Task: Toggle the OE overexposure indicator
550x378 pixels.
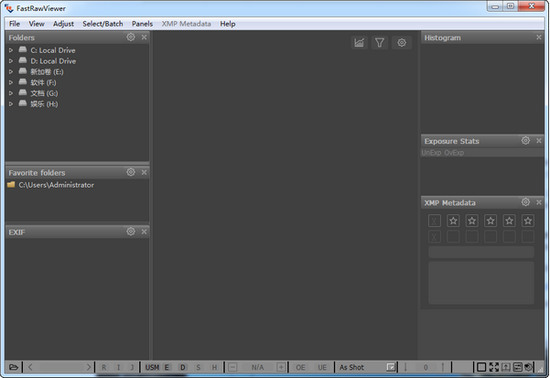Action: click(300, 367)
